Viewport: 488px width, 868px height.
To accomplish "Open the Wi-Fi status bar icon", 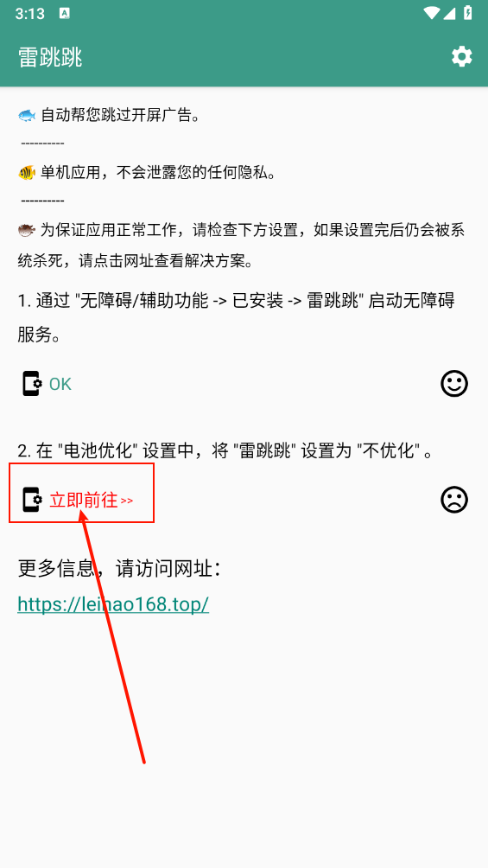I will (432, 13).
